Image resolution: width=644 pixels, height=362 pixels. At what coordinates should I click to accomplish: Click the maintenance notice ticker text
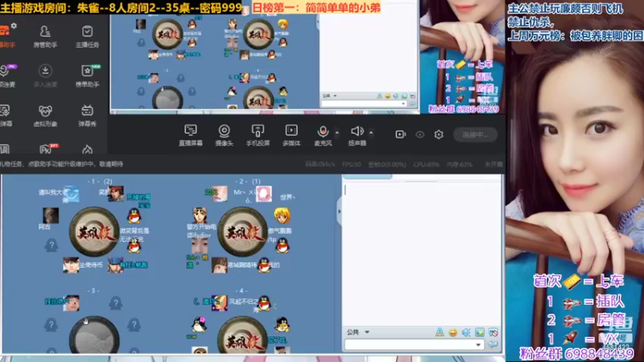coord(62,164)
